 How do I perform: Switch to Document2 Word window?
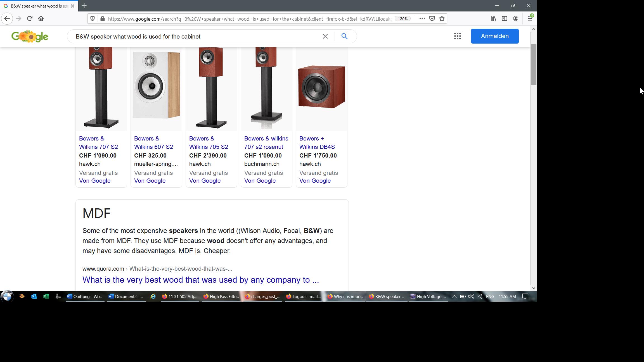[126, 296]
